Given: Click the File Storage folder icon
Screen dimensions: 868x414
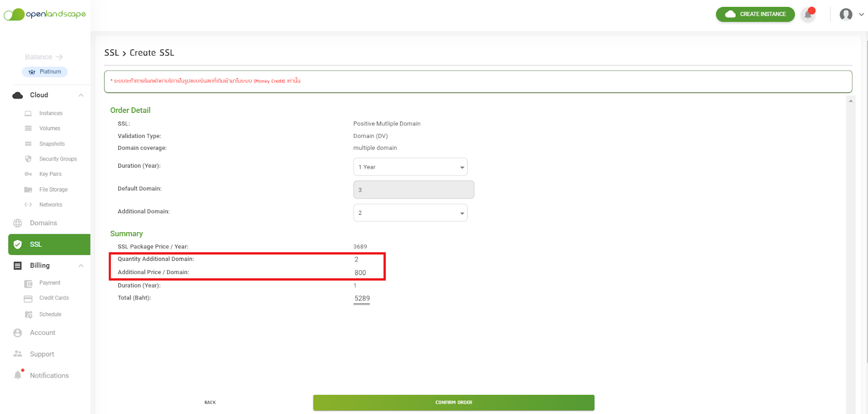Looking at the screenshot, I should (x=28, y=190).
